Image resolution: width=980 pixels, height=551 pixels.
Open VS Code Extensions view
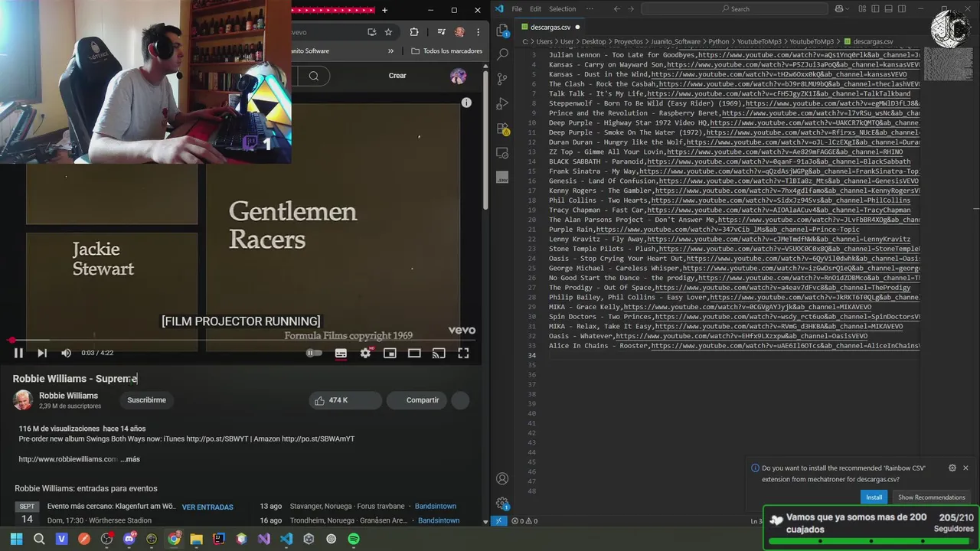tap(502, 129)
